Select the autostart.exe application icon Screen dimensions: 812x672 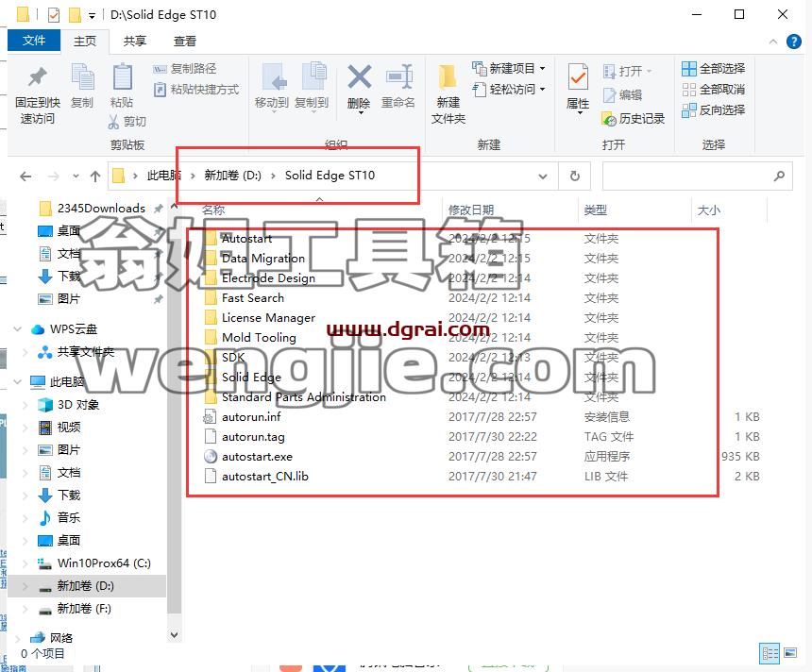pos(211,456)
